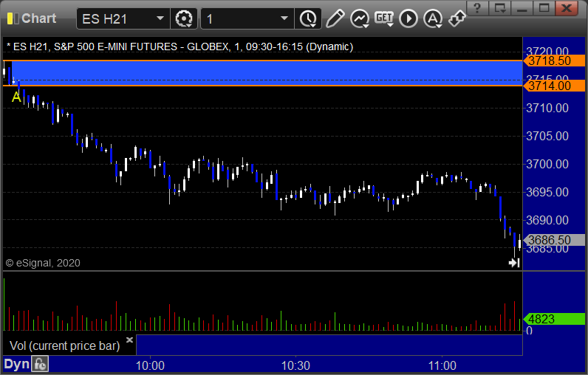588x375 pixels.
Task: Click the Vol (current price bar) label
Action: click(64, 345)
